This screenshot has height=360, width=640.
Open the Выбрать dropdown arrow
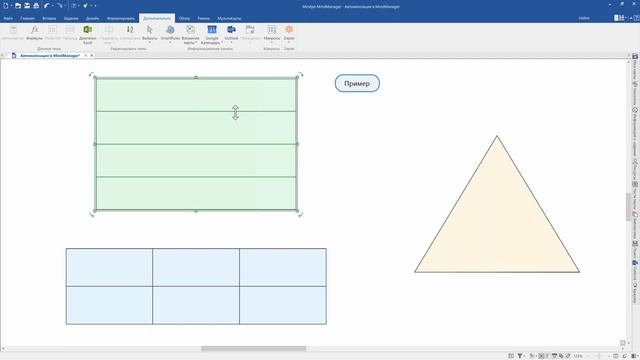pos(149,42)
